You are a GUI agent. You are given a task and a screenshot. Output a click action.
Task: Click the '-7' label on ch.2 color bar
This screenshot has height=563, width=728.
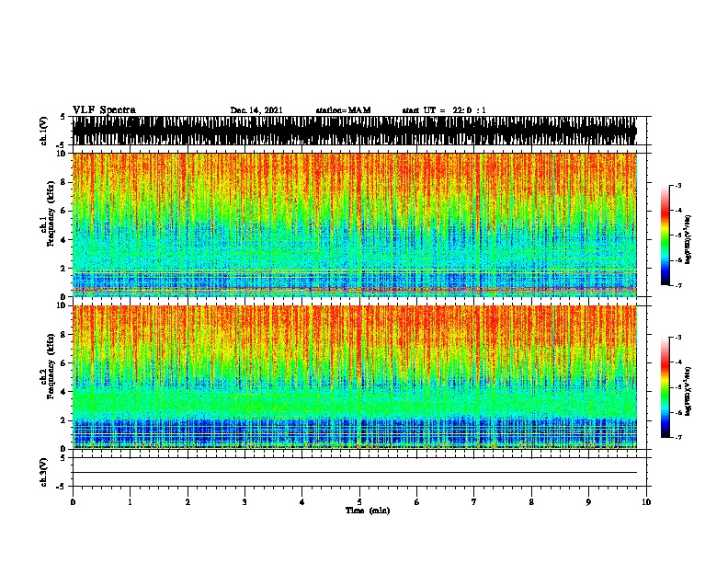point(677,438)
